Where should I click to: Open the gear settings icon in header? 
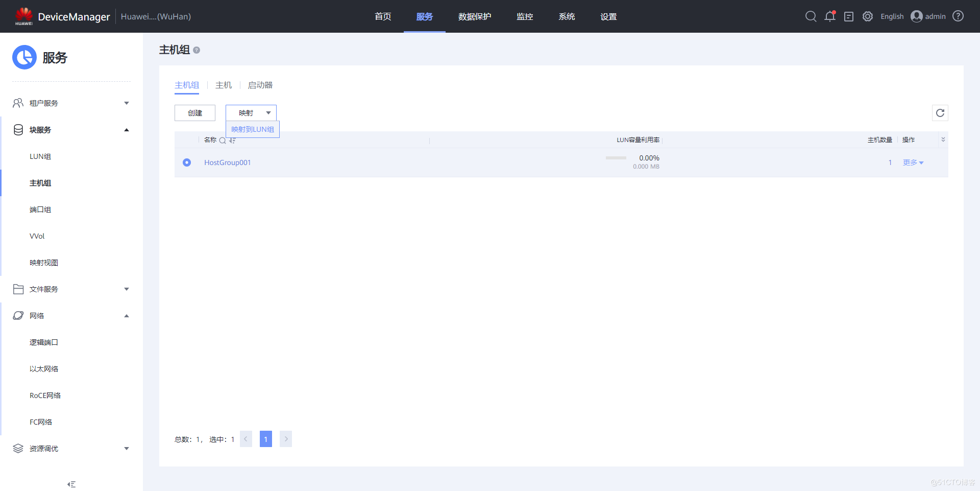pyautogui.click(x=868, y=16)
